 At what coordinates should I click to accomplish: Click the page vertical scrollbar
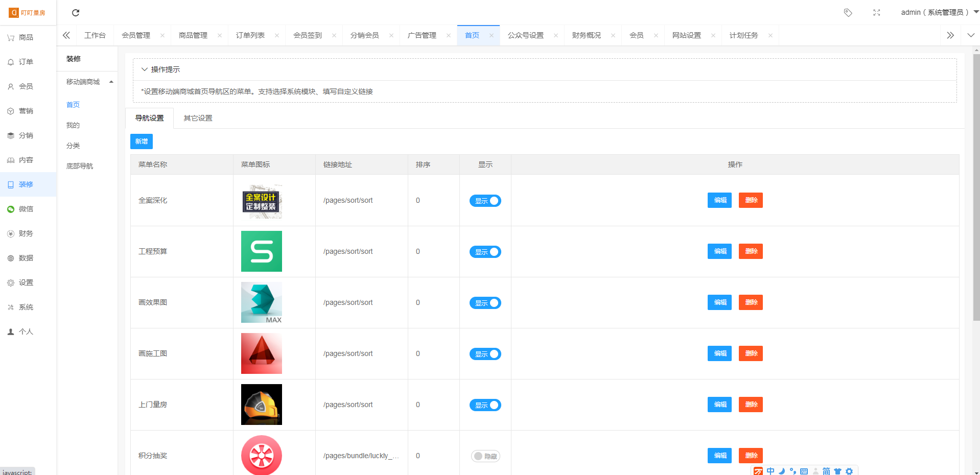(x=976, y=187)
